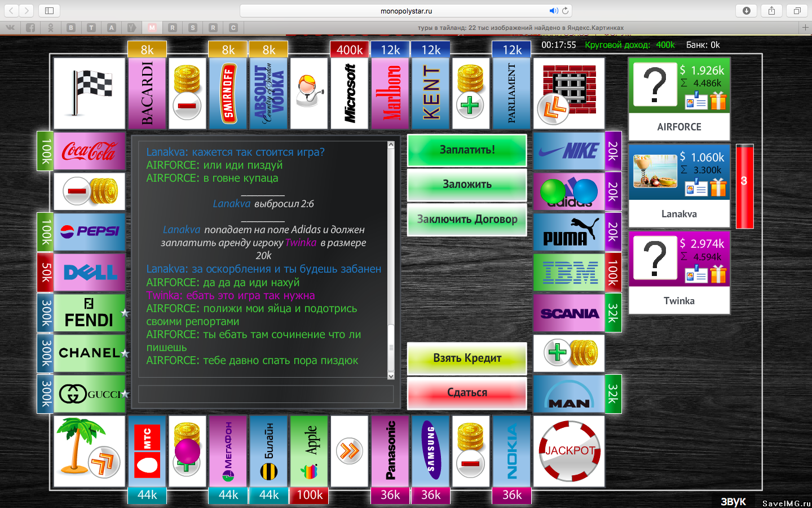Select the Apple board tile
This screenshot has width=812, height=508.
[x=309, y=452]
